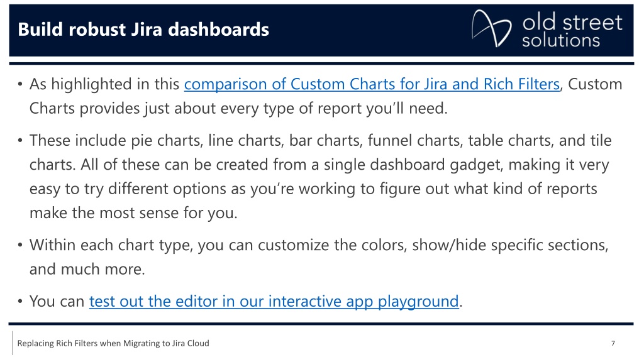This screenshot has height=362, width=644.
Task: Click the bullet marker before 'These include'
Action: [x=19, y=140]
